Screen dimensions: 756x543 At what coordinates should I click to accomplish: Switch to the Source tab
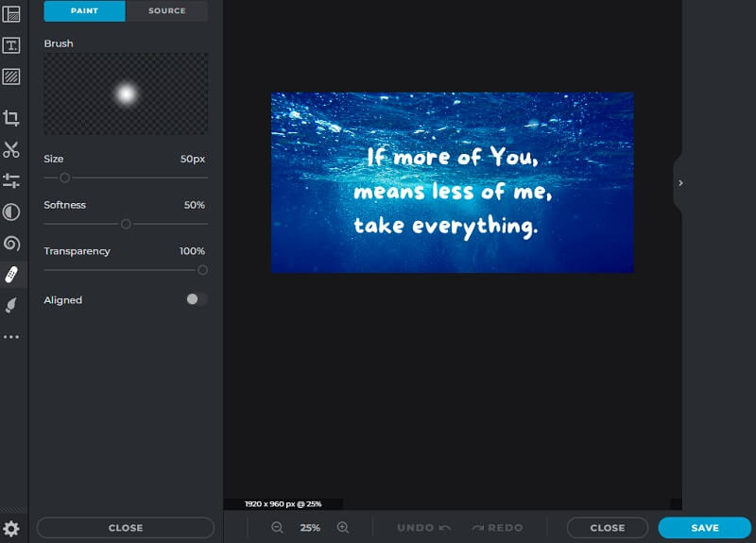[166, 11]
